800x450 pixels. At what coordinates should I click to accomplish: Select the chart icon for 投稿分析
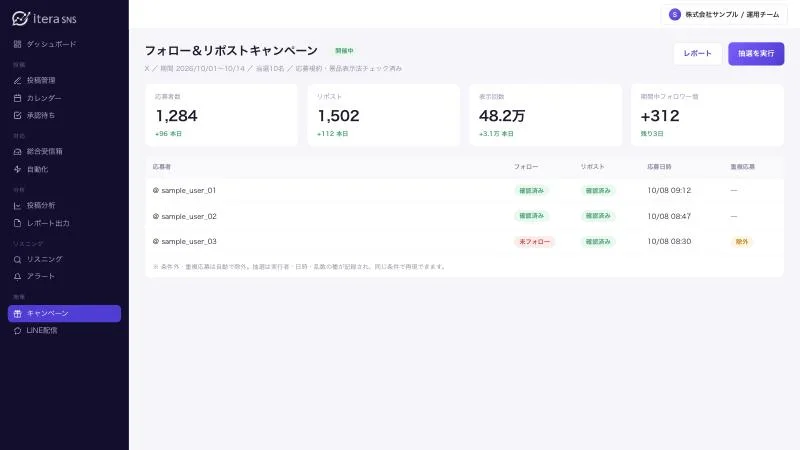point(17,206)
